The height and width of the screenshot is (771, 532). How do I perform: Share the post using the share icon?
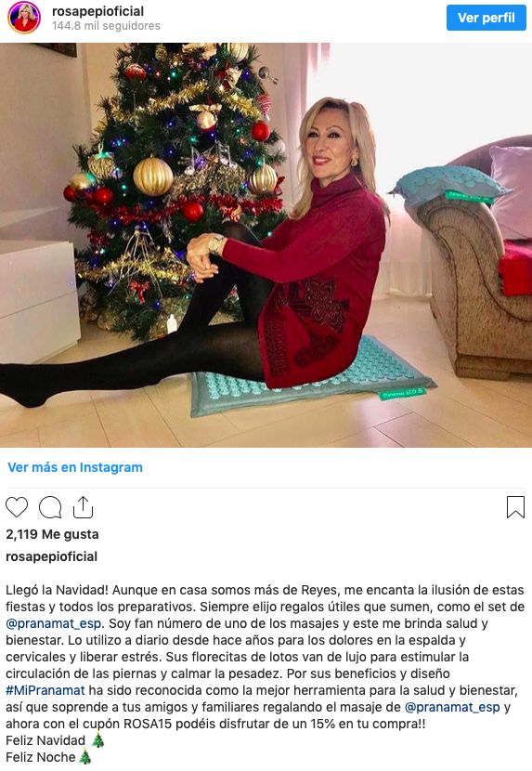point(83,507)
